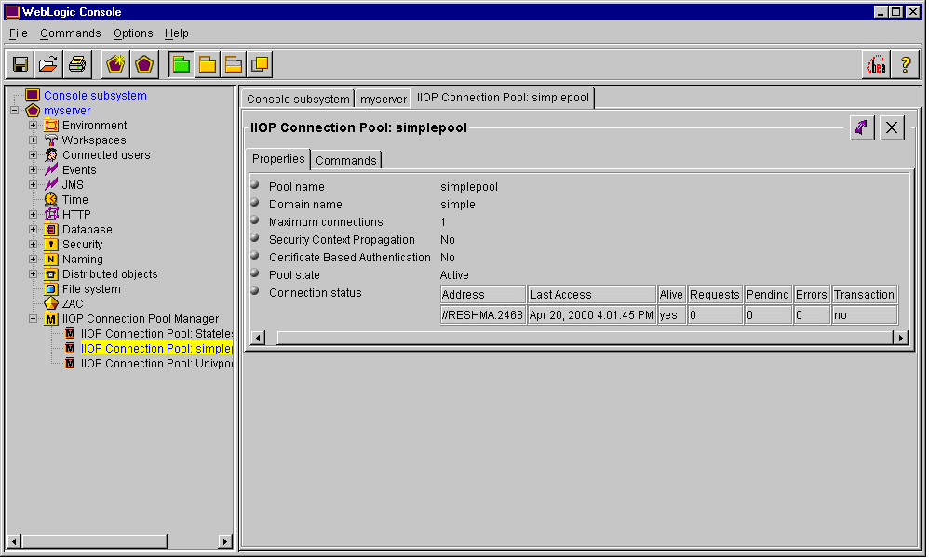Click the tree panel scroll right arrow
Viewport: 929px width, 560px height.
(224, 541)
